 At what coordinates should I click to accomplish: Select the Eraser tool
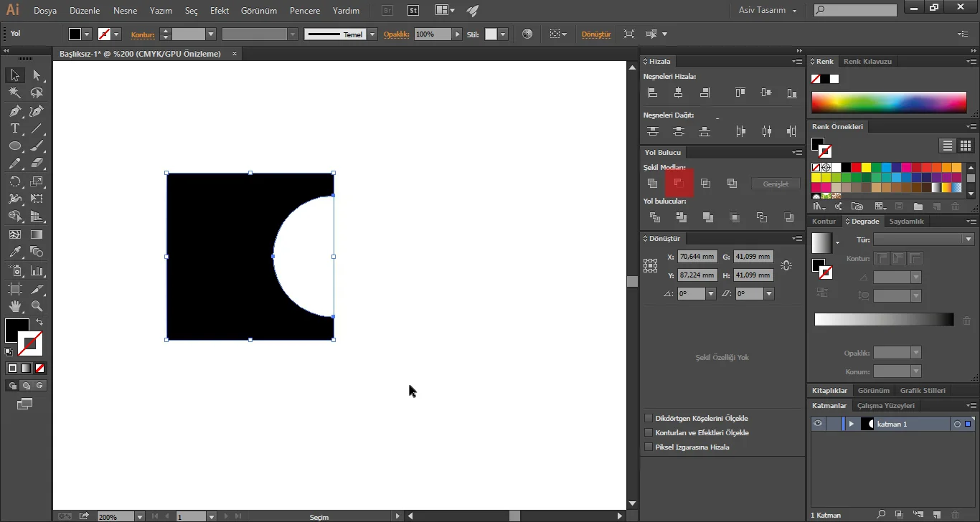[37, 163]
